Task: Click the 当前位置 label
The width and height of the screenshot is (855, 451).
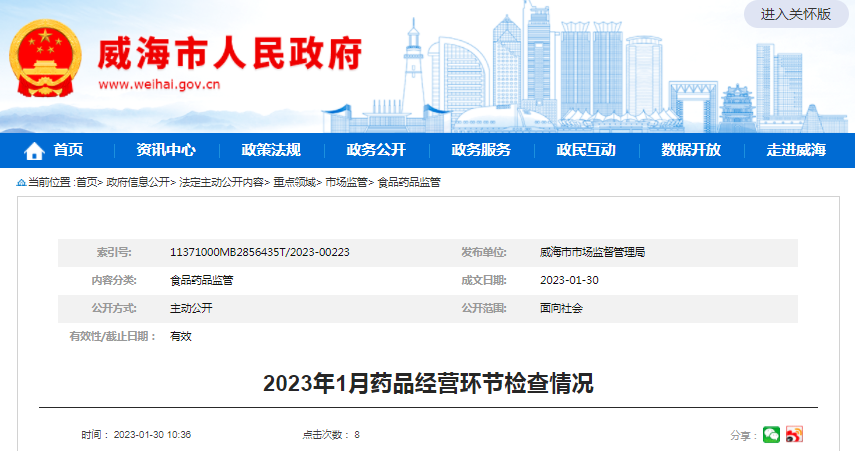Action: [50, 183]
